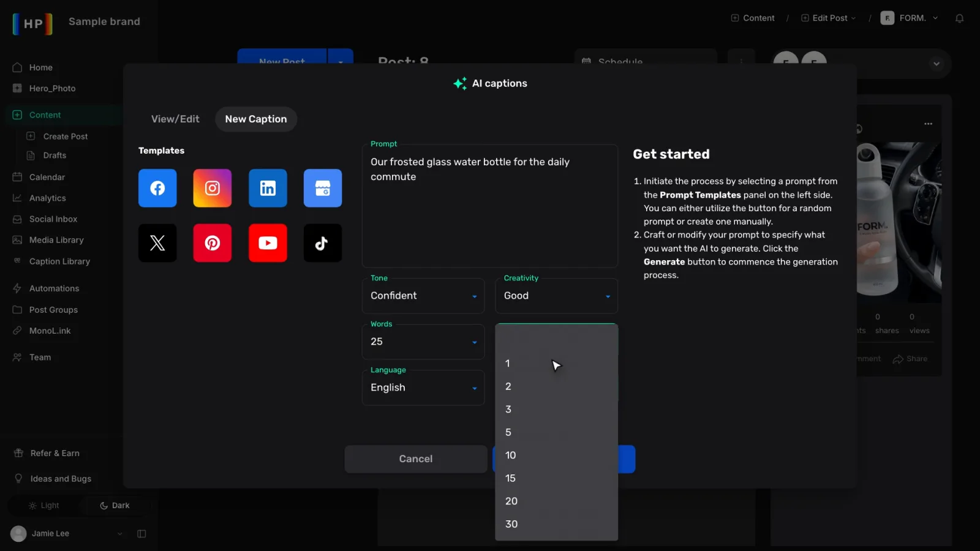
Task: Select the YouTube template icon
Action: coord(268,243)
